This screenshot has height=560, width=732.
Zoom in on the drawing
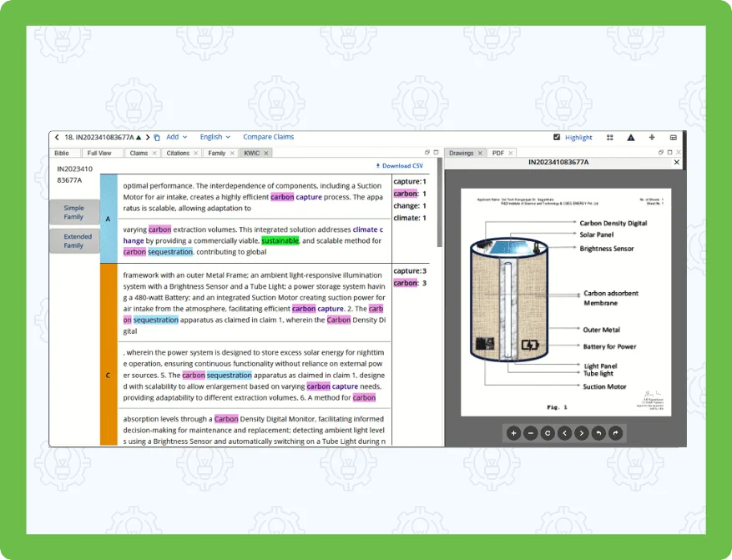point(513,433)
